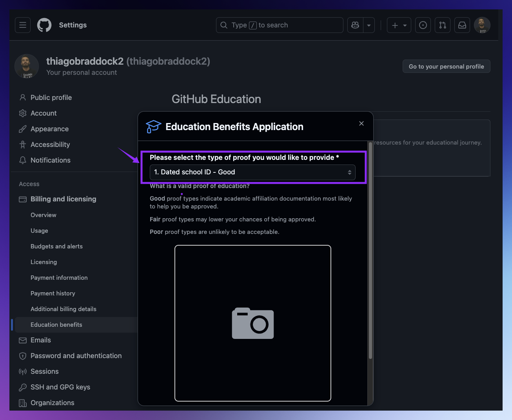Image resolution: width=512 pixels, height=420 pixels.
Task: Select the Usage billing item
Action: [39, 231]
